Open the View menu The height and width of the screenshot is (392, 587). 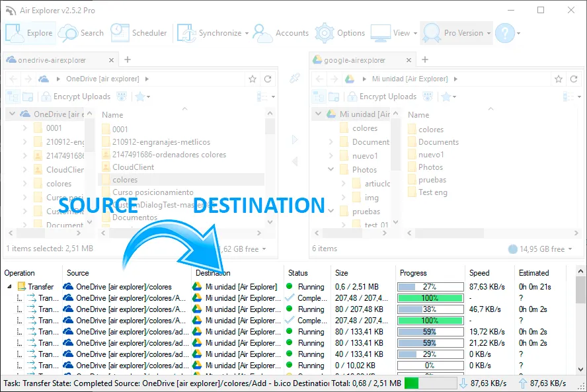394,33
